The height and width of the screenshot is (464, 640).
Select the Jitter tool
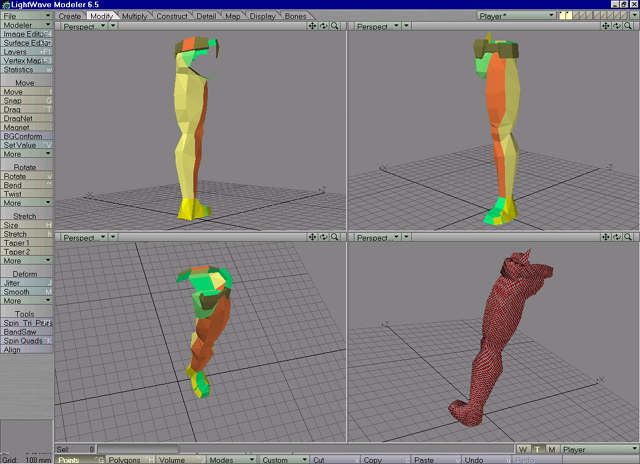pyautogui.click(x=27, y=282)
